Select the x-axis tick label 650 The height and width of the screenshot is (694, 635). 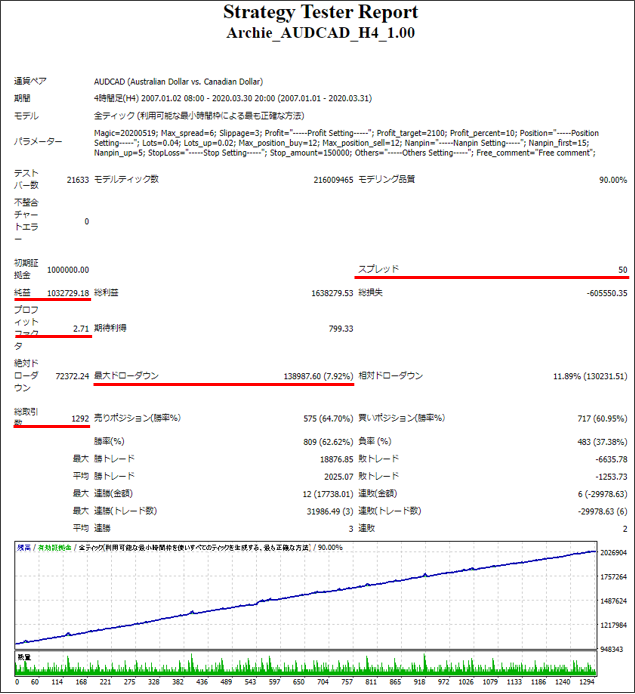point(299,682)
